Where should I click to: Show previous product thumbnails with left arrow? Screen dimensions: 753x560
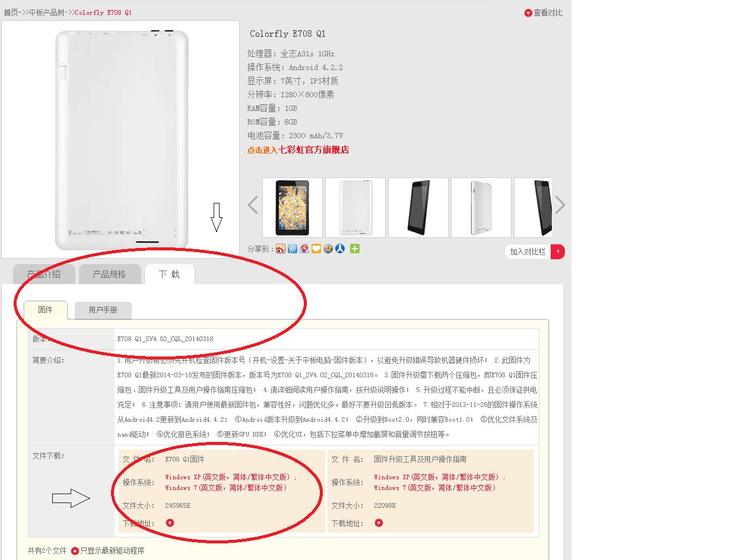point(253,205)
